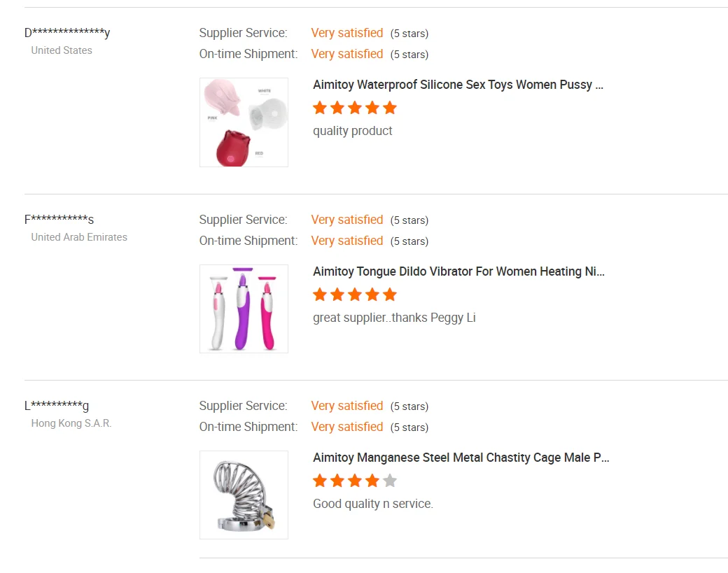This screenshot has width=728, height=573.
Task: Click the last orange star under the Tongue Heating product
Action: pyautogui.click(x=390, y=295)
